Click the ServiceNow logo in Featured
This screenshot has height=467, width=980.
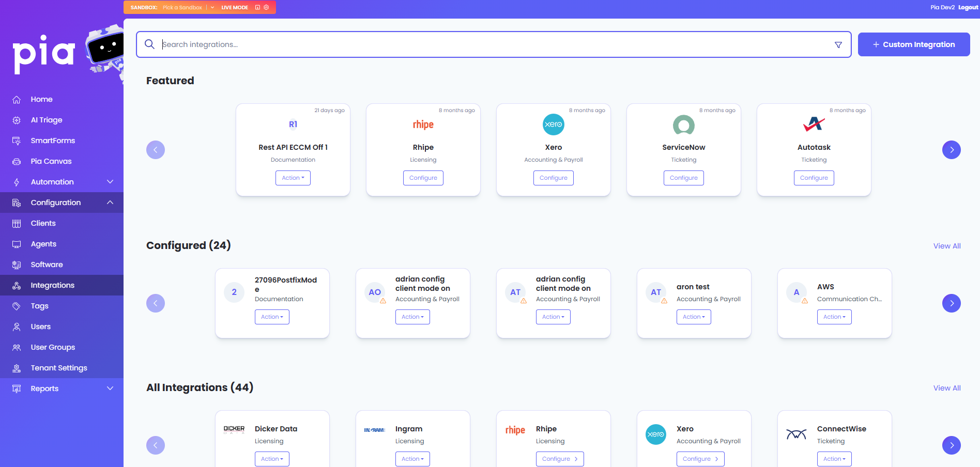pyautogui.click(x=684, y=124)
